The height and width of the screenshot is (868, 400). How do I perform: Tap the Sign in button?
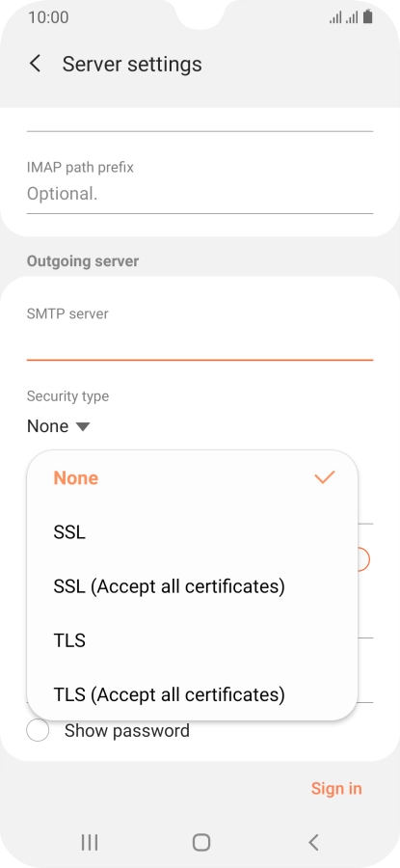[336, 788]
